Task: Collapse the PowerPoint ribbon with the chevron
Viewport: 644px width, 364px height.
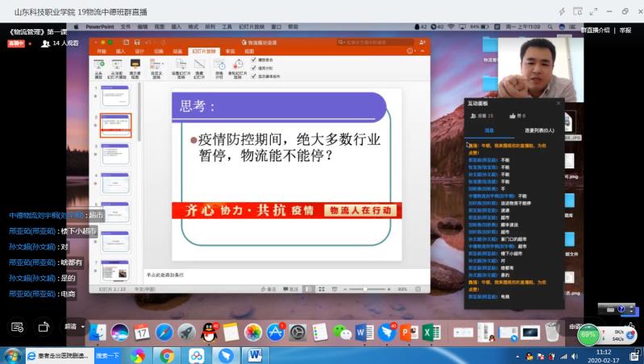Action: [x=424, y=51]
